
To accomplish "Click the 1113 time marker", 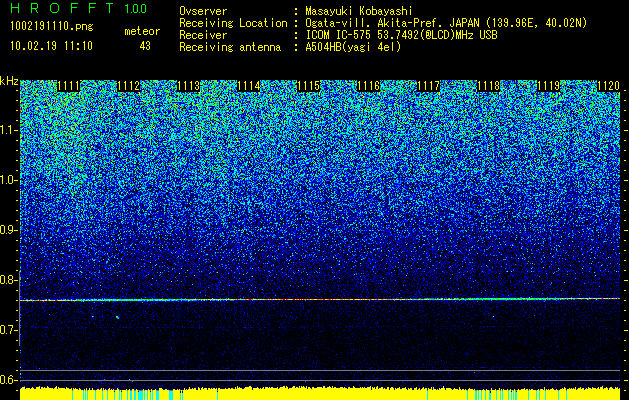I will point(189,86).
